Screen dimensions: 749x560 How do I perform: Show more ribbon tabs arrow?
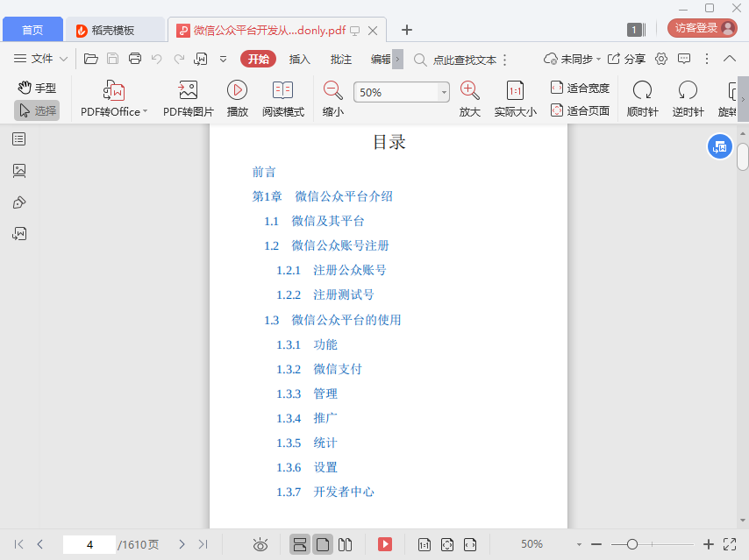point(397,60)
